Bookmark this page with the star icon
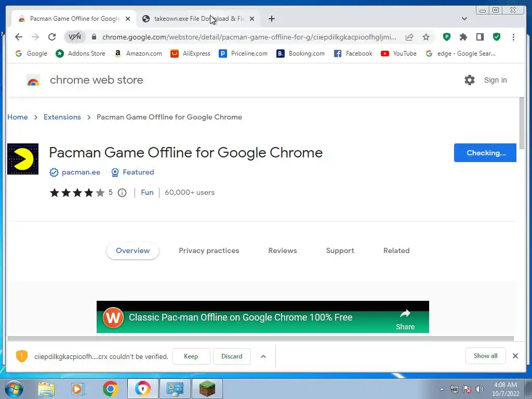This screenshot has width=532, height=399. (x=426, y=37)
